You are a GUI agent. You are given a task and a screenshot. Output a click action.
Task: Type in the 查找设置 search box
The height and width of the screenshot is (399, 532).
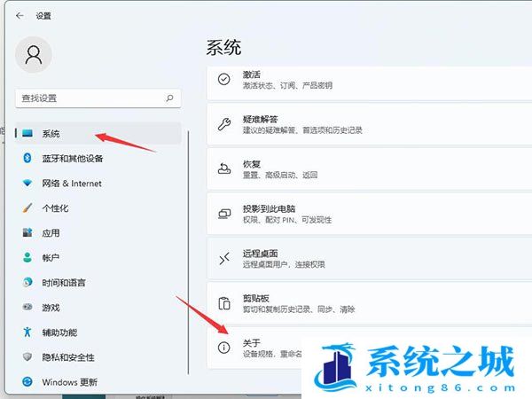(89, 98)
